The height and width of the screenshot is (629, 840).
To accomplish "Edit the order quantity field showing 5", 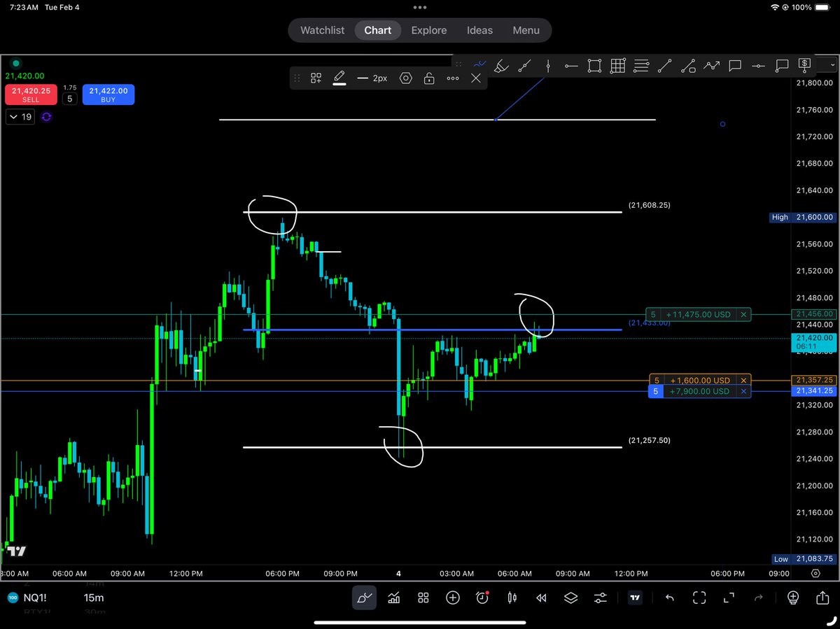I will pos(70,99).
